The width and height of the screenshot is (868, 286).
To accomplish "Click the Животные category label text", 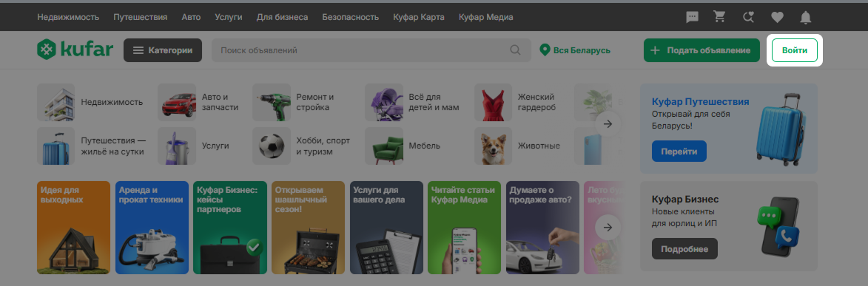I will 539,146.
